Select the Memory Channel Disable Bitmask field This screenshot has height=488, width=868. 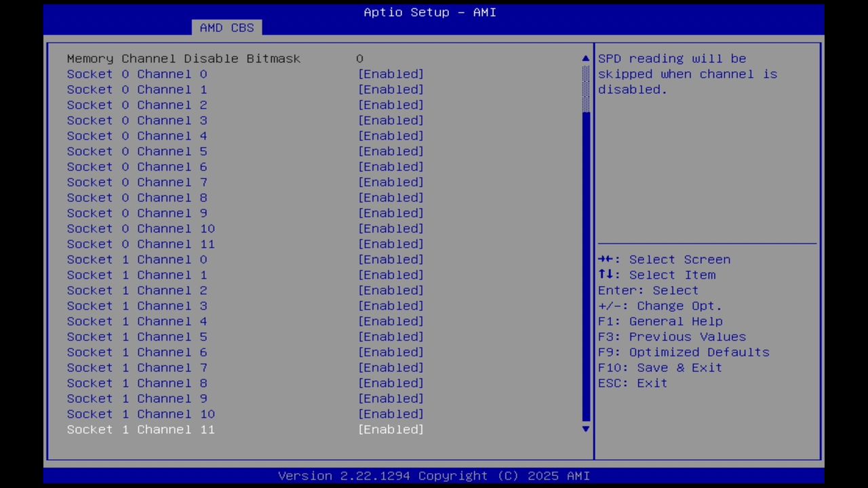click(x=183, y=58)
